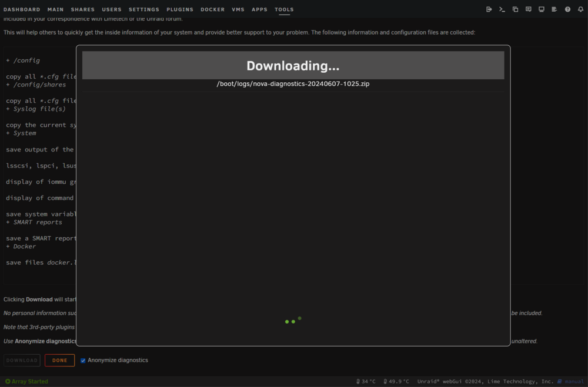Click the Logout icon in top bar
Screen dimensions: 588x387
(x=489, y=9)
